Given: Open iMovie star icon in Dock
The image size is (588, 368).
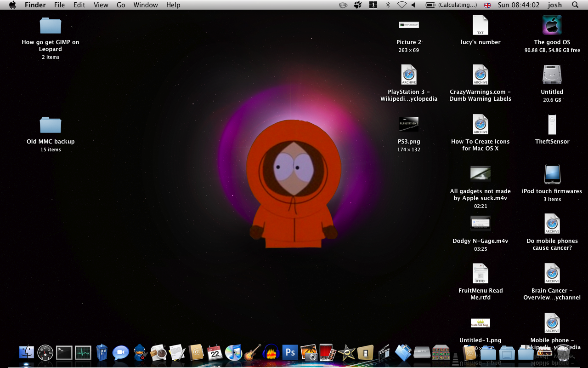Looking at the screenshot, I should click(x=346, y=353).
